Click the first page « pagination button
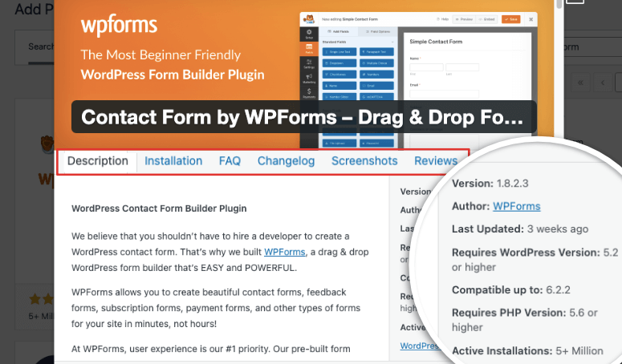Viewport: 622px width, 364px height. pyautogui.click(x=580, y=83)
